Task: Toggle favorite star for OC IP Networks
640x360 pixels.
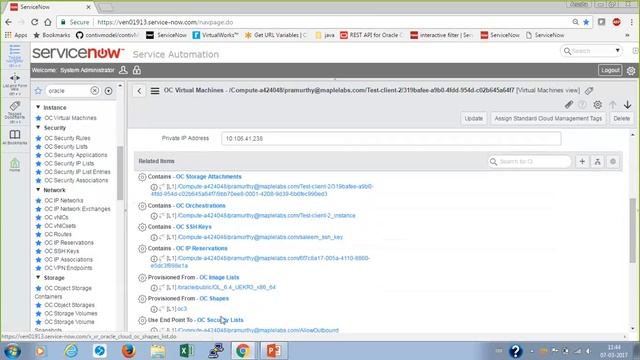Action: [39, 200]
